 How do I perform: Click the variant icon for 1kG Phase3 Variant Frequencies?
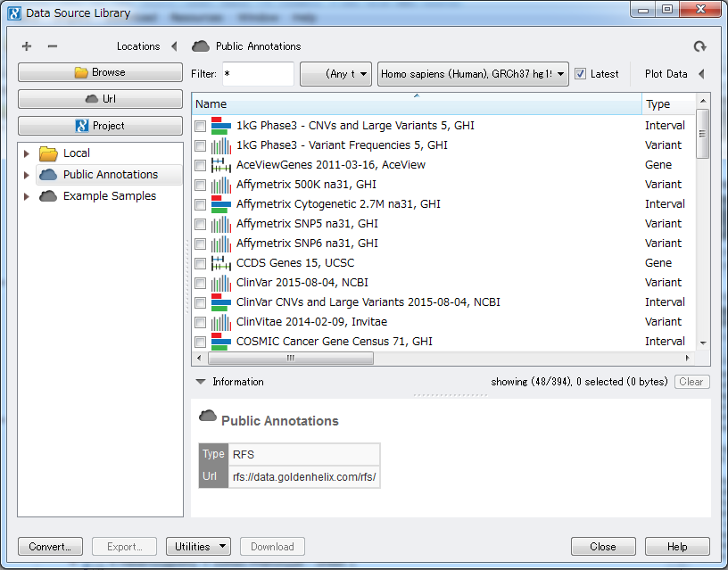[x=221, y=145]
